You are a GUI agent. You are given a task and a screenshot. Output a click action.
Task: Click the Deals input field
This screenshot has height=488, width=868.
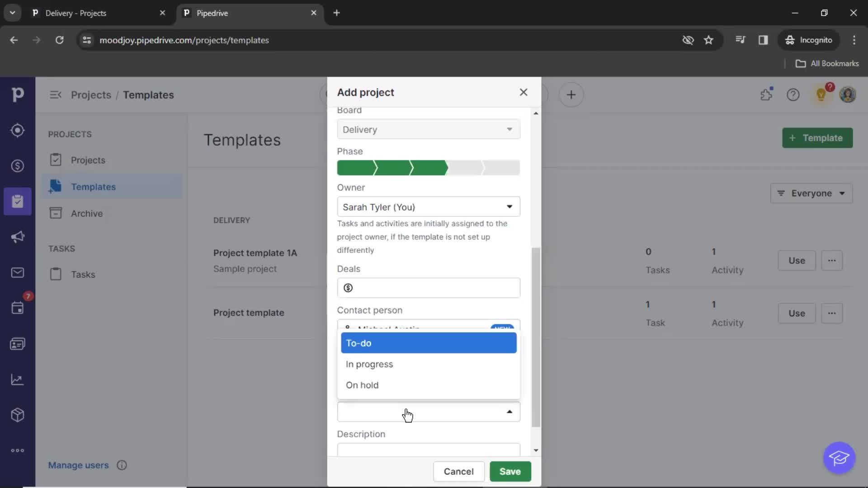(x=428, y=287)
